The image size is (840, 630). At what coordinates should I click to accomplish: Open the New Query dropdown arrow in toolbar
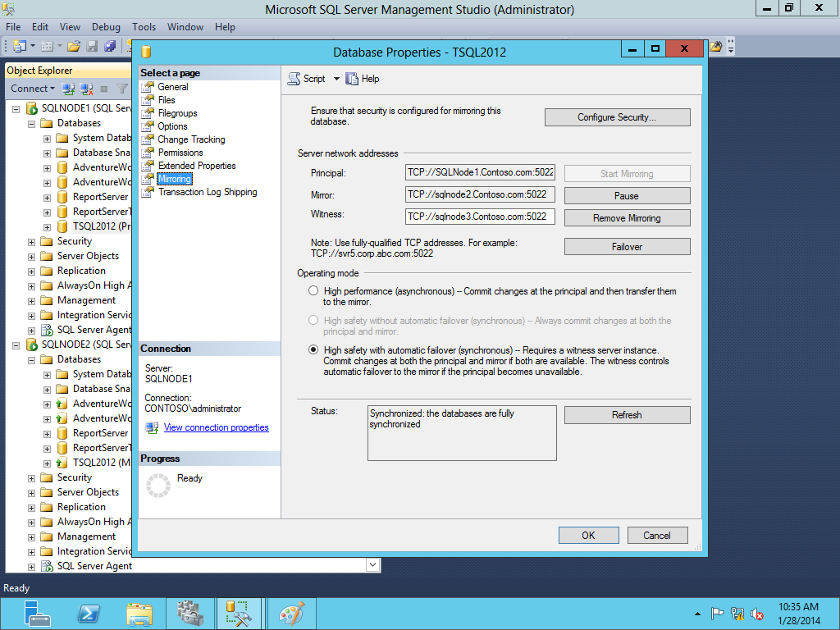tap(33, 47)
